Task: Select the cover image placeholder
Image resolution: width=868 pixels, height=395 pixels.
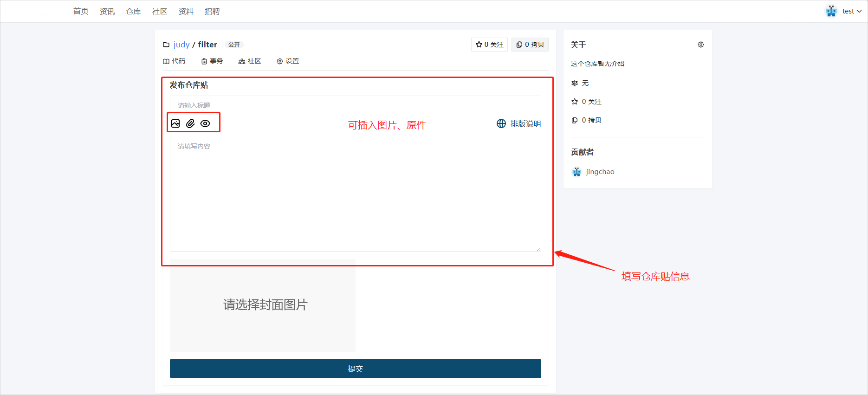Action: pyautogui.click(x=263, y=305)
